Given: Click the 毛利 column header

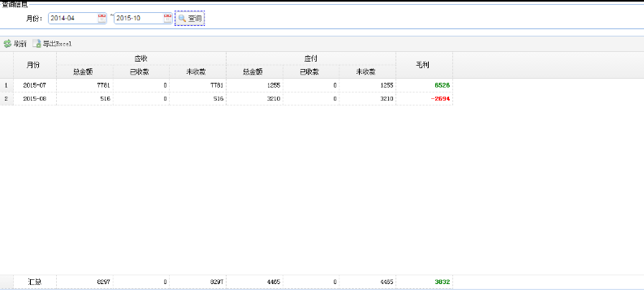Looking at the screenshot, I should [424, 65].
